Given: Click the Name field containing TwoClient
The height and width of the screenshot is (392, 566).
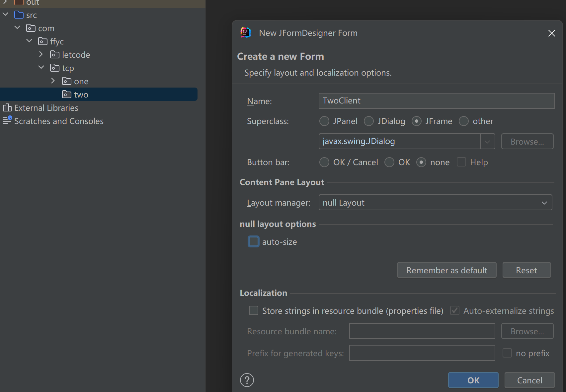Looking at the screenshot, I should pos(437,101).
